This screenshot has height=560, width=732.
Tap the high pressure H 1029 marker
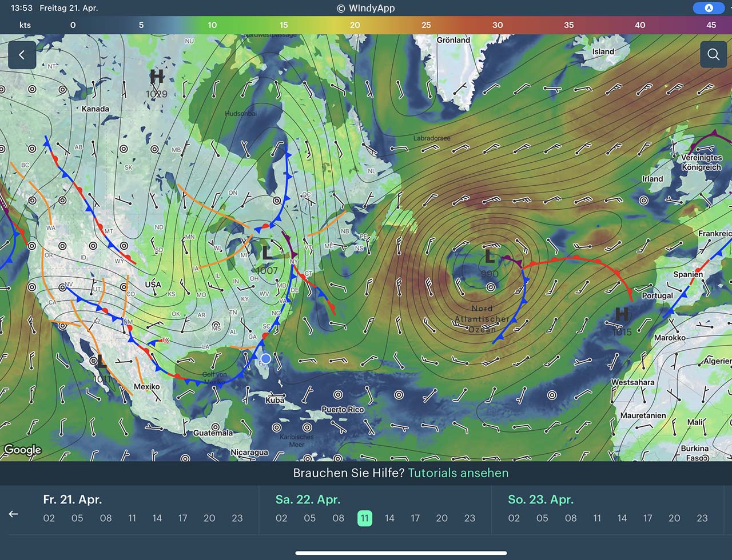157,83
